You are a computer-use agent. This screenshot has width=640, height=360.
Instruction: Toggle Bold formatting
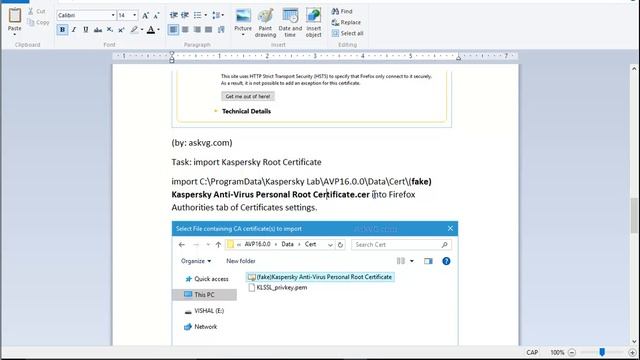tap(62, 29)
